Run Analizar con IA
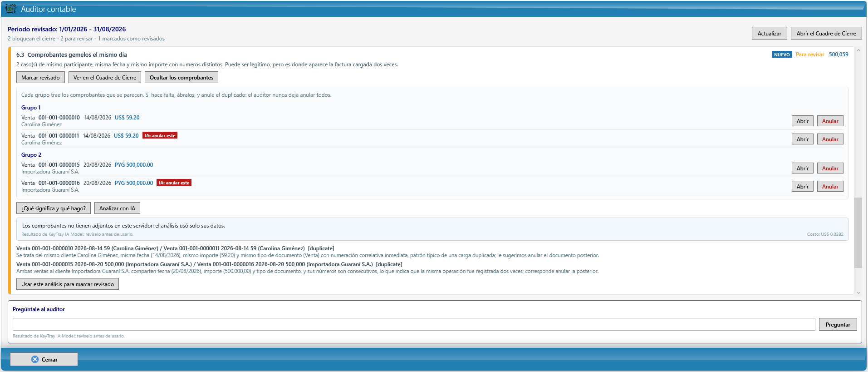Image resolution: width=868 pixels, height=372 pixels. pos(117,208)
